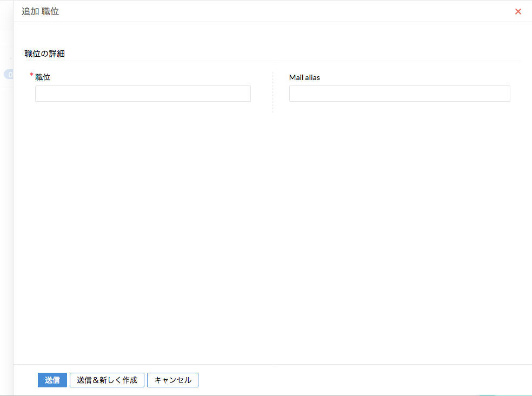This screenshot has height=396, width=532.
Task: Click the 職位 text input field
Action: point(143,94)
